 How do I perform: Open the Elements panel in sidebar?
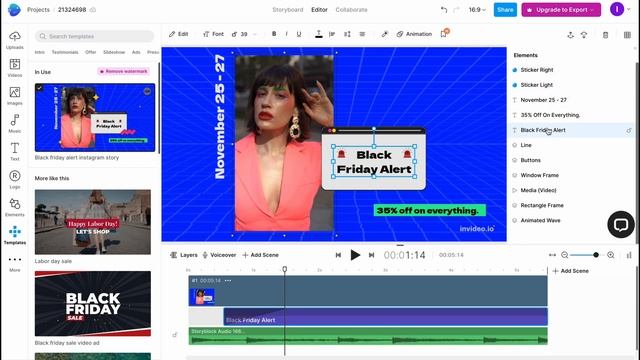pos(15,207)
